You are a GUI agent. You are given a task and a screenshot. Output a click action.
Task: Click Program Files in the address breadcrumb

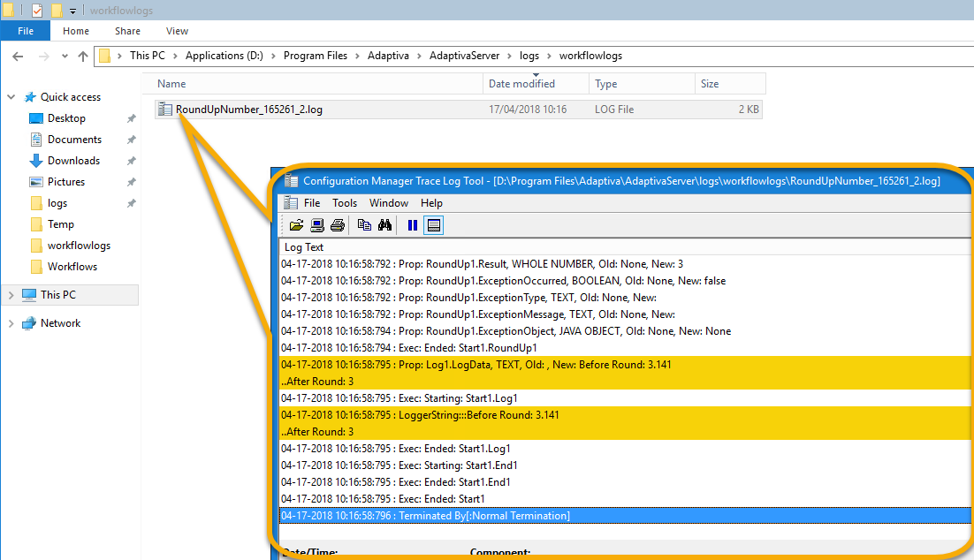[316, 56]
